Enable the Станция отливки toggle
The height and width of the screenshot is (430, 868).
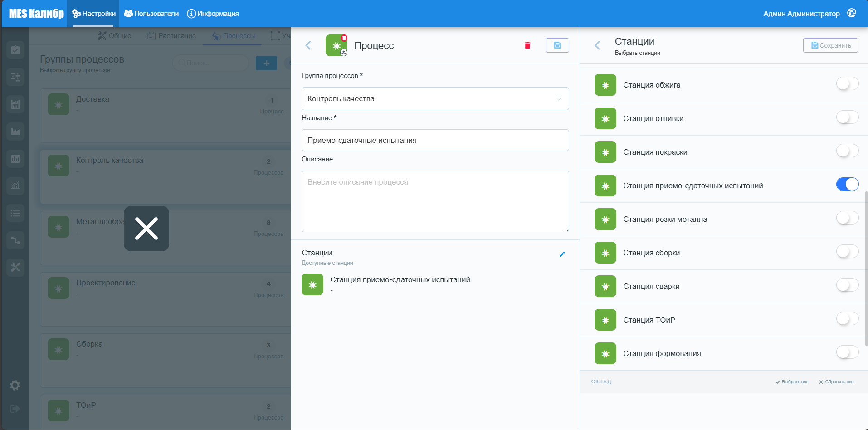847,117
